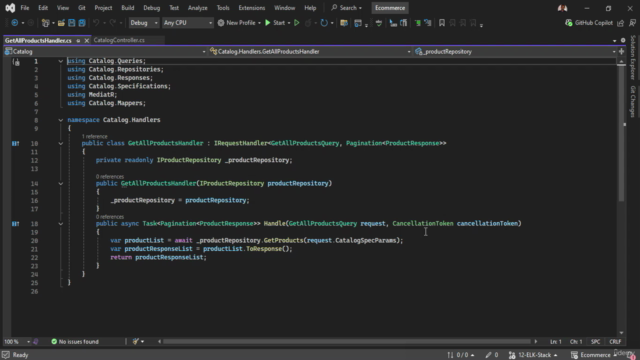Open the File menu
Image resolution: width=640 pixels, height=360 pixels.
[25, 8]
